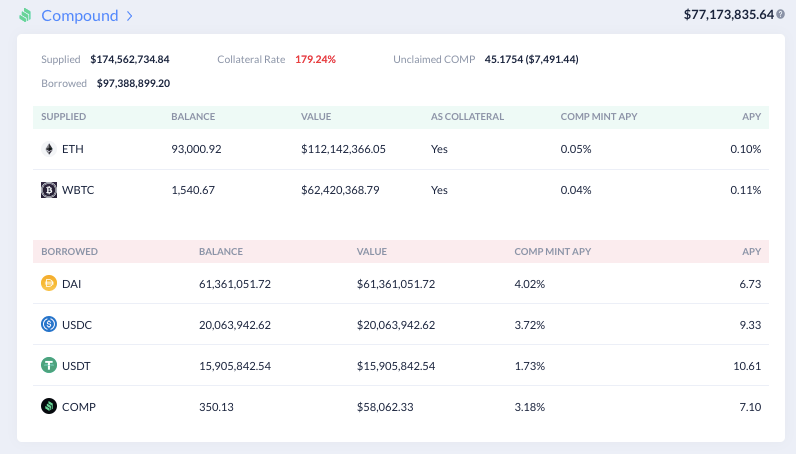Click the USDC token icon
This screenshot has width=796, height=454.
49,324
